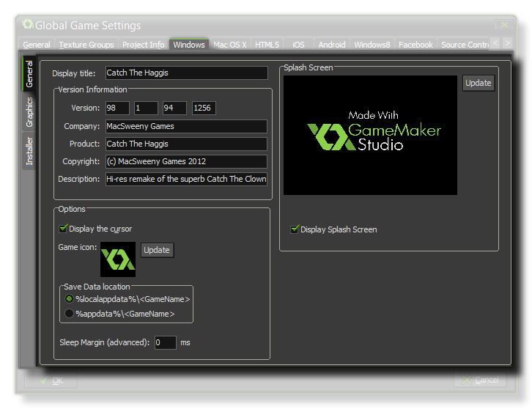The image size is (532, 409).
Task: Click the splash screen preview image
Action: (x=370, y=135)
